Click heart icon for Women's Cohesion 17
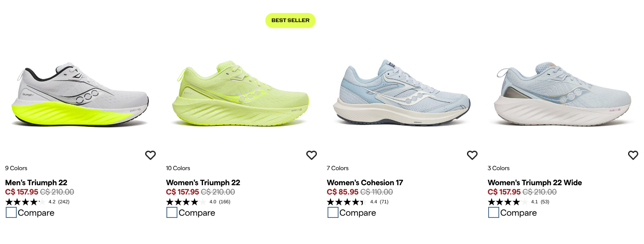Screen dimensions: 644x244 (x=472, y=155)
